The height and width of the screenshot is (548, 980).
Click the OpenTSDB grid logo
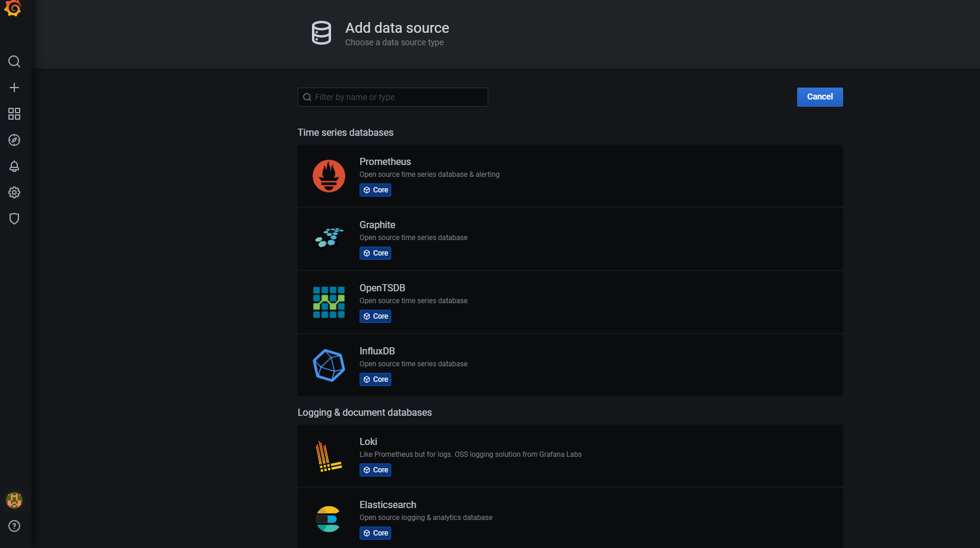coord(329,302)
